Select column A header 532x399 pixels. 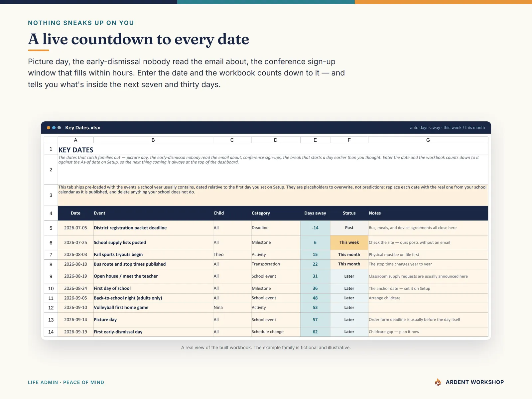[75, 140]
